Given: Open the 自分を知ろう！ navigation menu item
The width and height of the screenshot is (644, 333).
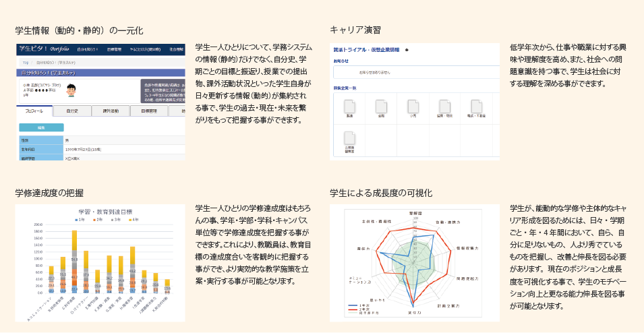Looking at the screenshot, I should (x=88, y=50).
